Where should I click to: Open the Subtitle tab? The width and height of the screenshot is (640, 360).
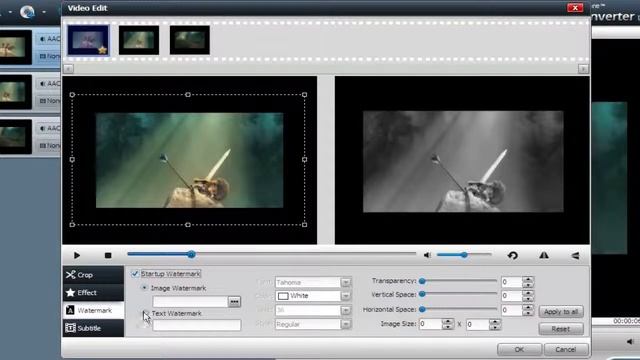pyautogui.click(x=93, y=328)
